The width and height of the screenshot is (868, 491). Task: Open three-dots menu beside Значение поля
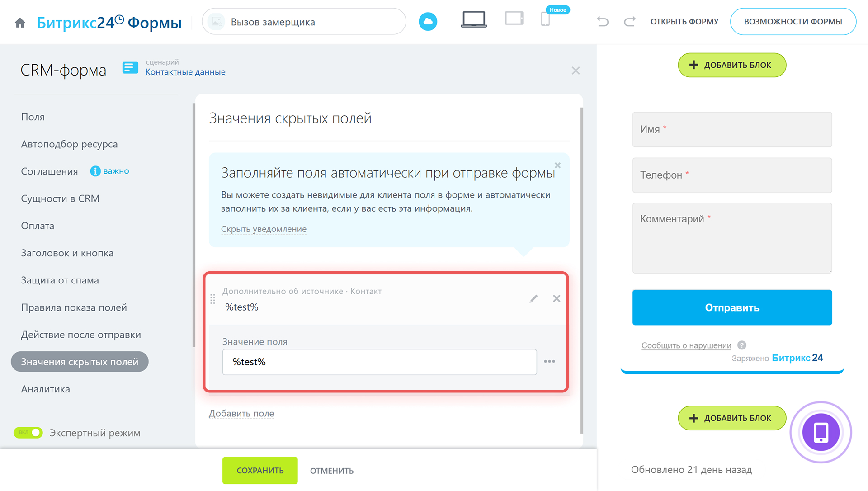(549, 362)
